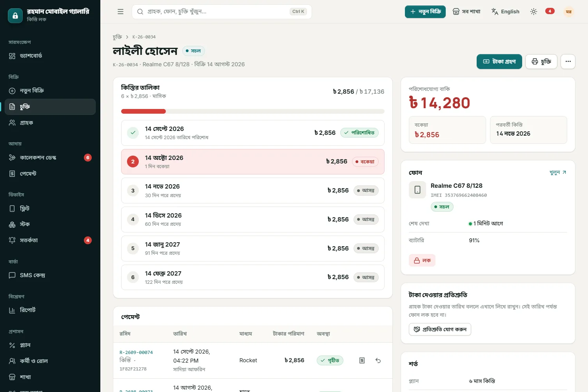Click the search field গ্রাহক, ফোন, চুক্তি খুঁজুন
Screen dimensions: 588x392
(222, 12)
